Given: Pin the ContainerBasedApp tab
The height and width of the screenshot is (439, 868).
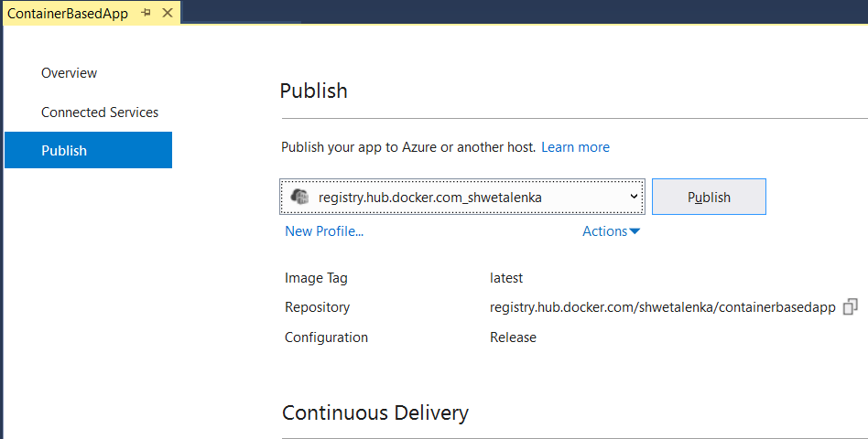Looking at the screenshot, I should pyautogui.click(x=146, y=13).
